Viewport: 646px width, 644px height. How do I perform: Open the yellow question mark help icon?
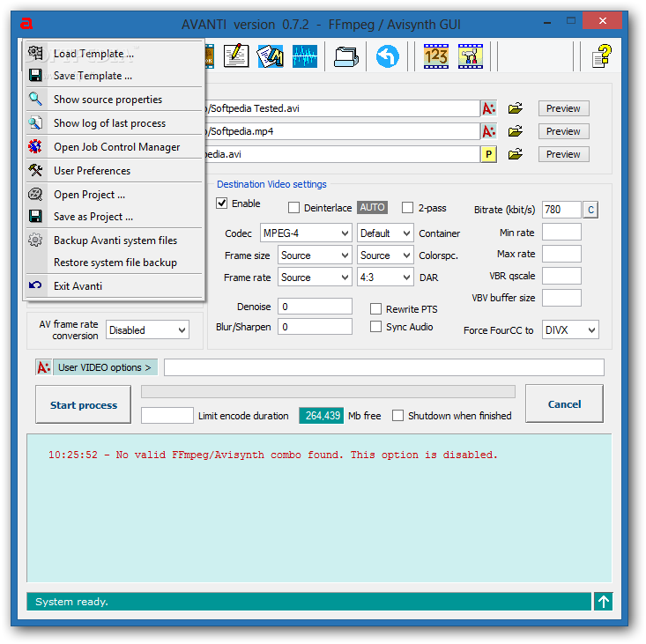point(602,56)
